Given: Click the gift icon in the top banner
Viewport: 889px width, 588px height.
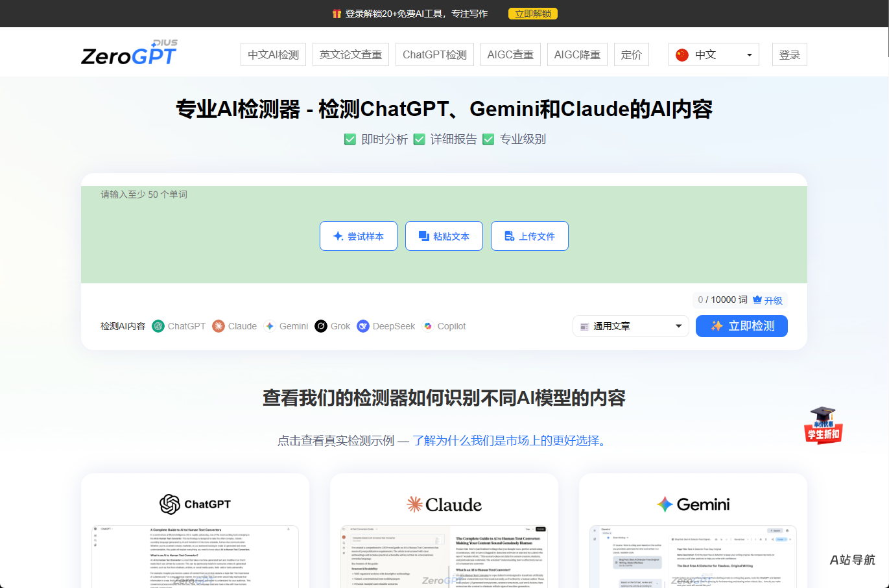Looking at the screenshot, I should (337, 14).
